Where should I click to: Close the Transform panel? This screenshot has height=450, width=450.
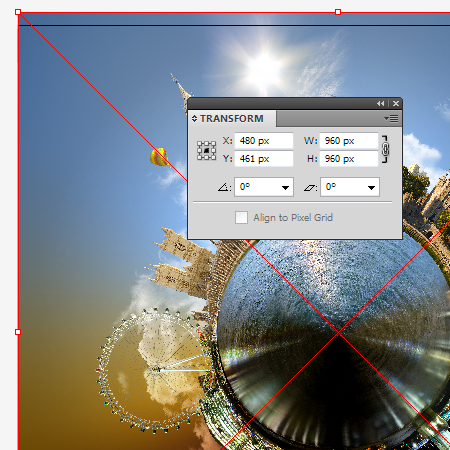point(396,104)
